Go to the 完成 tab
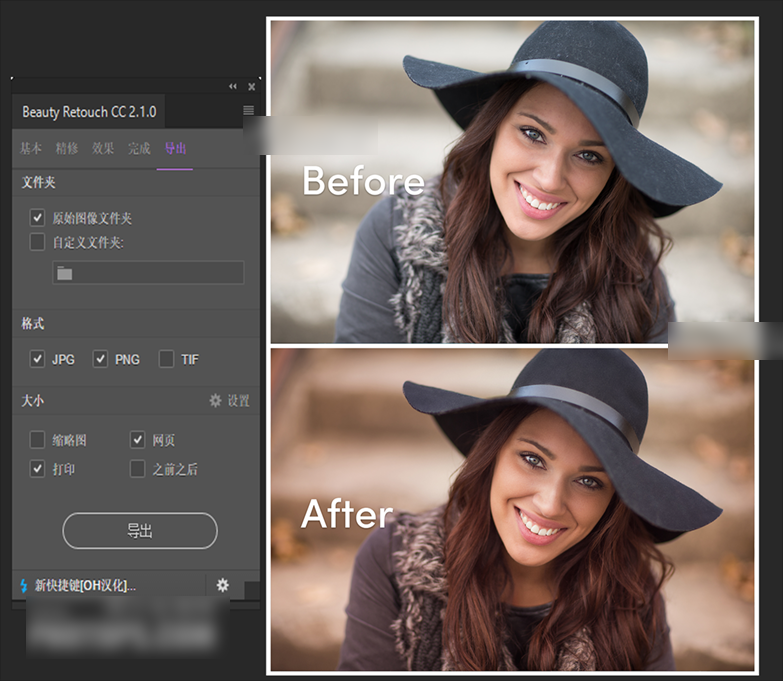 click(x=139, y=149)
